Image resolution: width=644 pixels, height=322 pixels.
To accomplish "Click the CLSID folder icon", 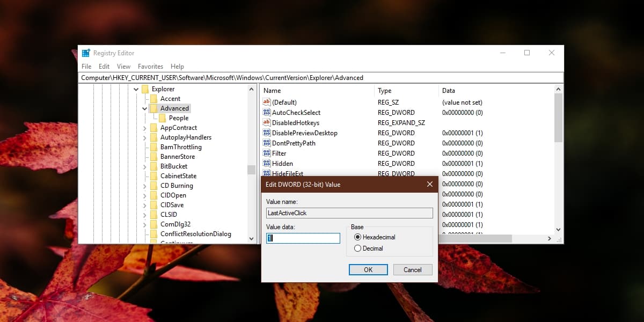I will pyautogui.click(x=153, y=215).
